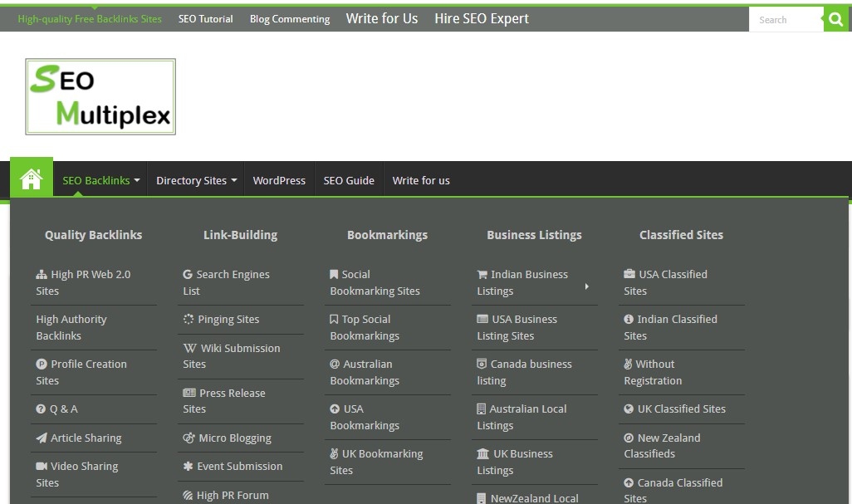
Task: Open Write for Us in the top bar
Action: 382,18
